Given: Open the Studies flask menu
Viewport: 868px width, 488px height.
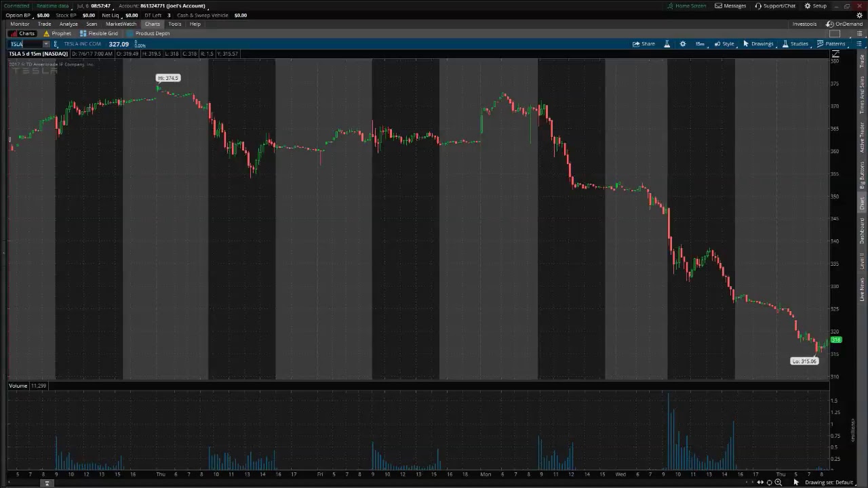Looking at the screenshot, I should [795, 43].
